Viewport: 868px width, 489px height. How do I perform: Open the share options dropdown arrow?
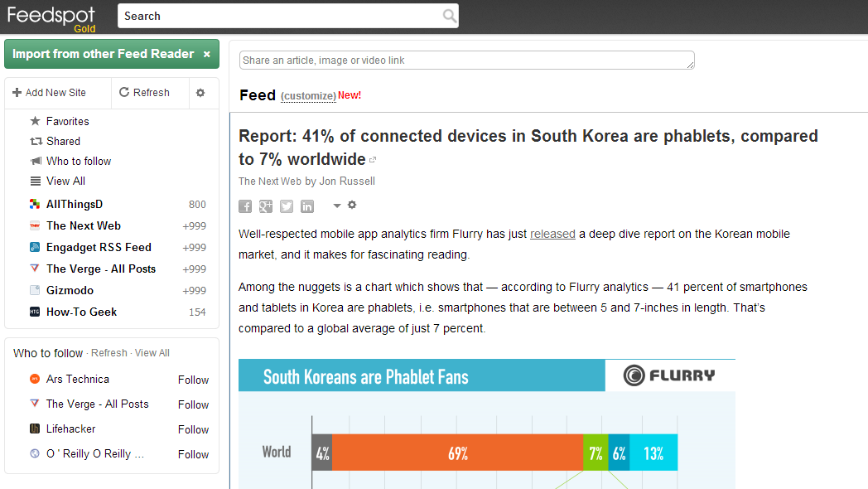tap(336, 206)
